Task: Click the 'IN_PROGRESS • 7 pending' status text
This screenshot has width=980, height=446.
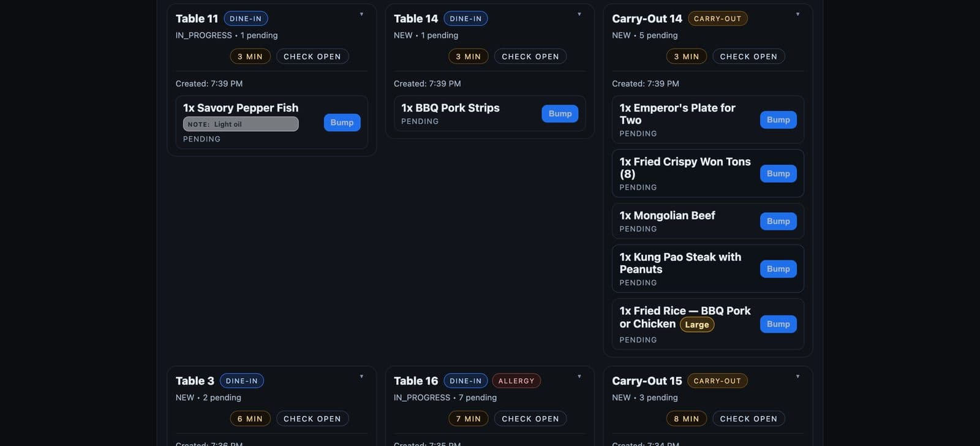Action: 445,398
